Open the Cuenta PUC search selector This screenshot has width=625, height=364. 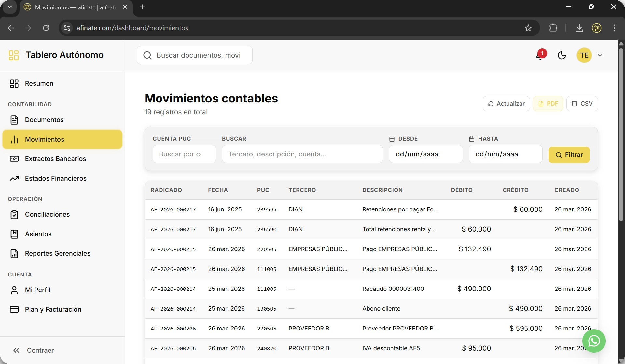click(x=184, y=154)
